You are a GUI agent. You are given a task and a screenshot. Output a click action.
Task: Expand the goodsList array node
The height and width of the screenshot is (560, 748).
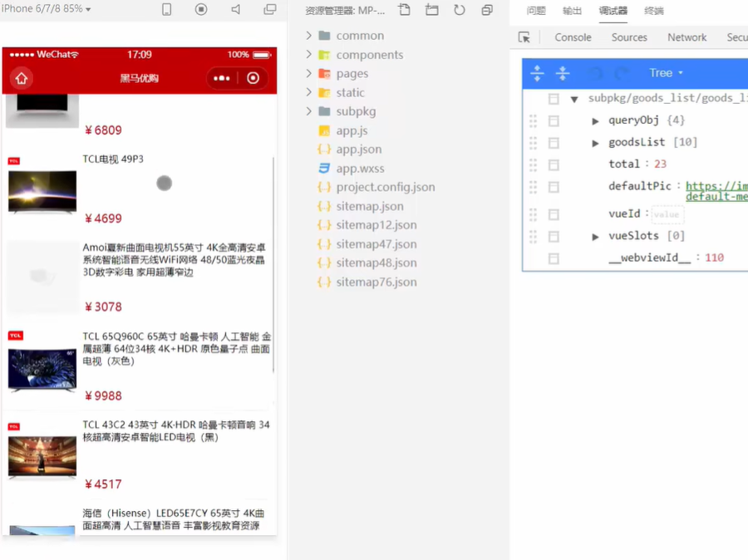click(595, 143)
